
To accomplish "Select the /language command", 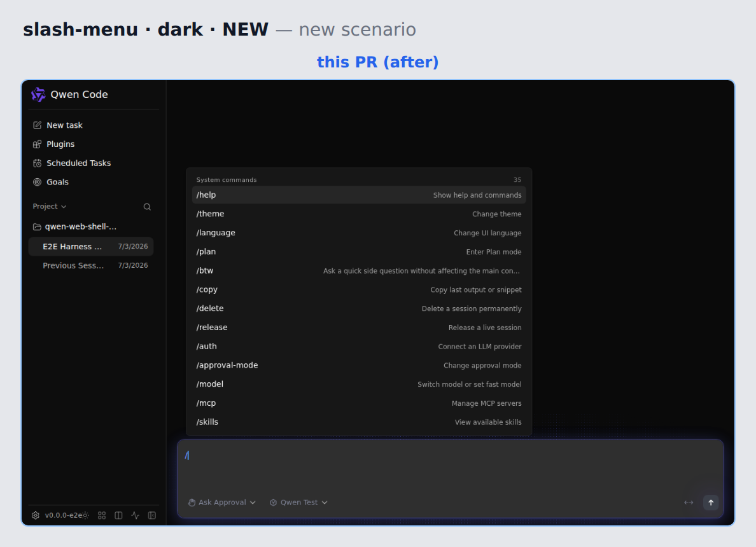I will coord(359,233).
